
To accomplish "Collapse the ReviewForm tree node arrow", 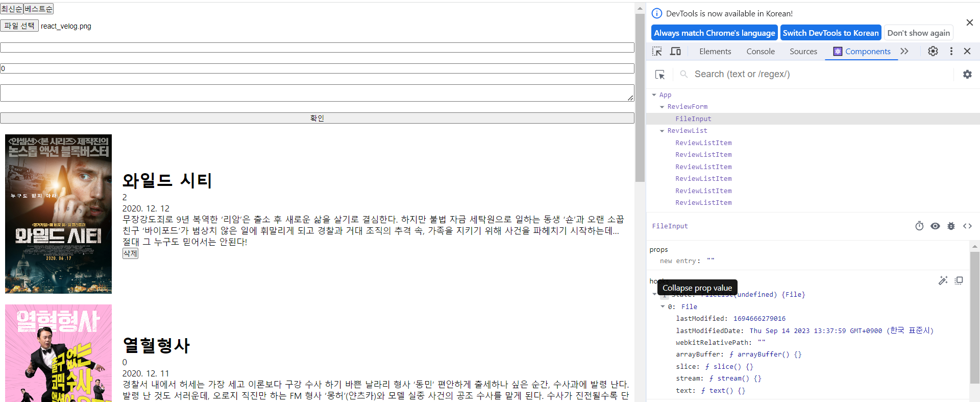I will click(662, 107).
